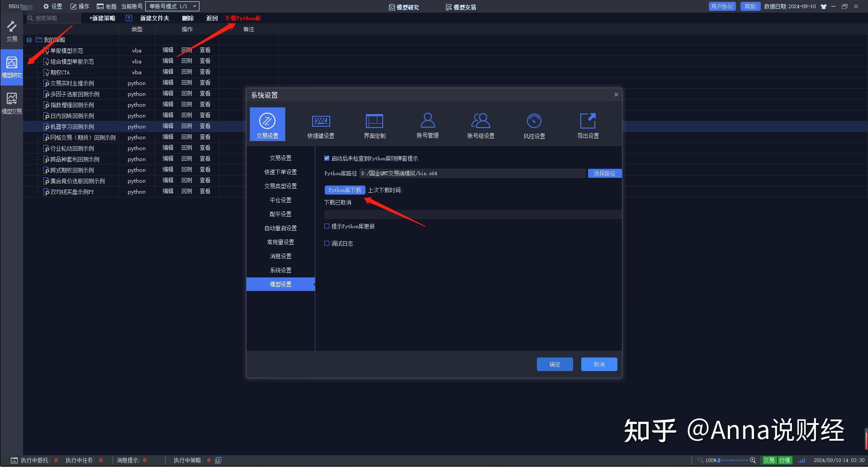868x467 pixels.
Task: Open the 界面定制 settings icon
Action: 374,125
